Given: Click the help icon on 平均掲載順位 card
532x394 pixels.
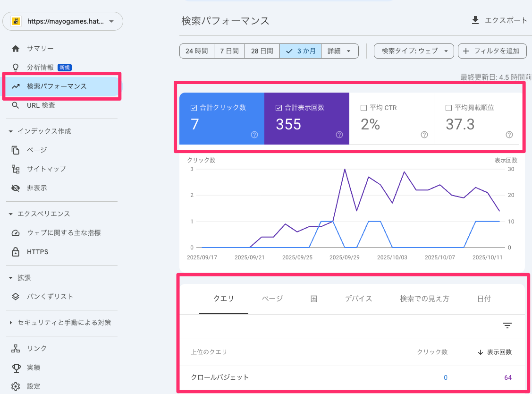Looking at the screenshot, I should tap(509, 135).
